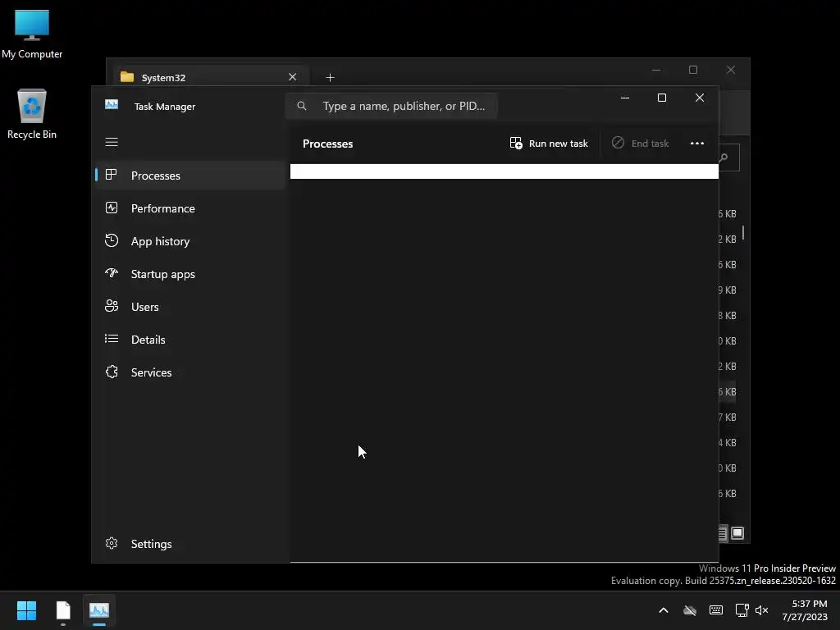The width and height of the screenshot is (840, 630).
Task: Click the Run new task button
Action: click(x=549, y=143)
